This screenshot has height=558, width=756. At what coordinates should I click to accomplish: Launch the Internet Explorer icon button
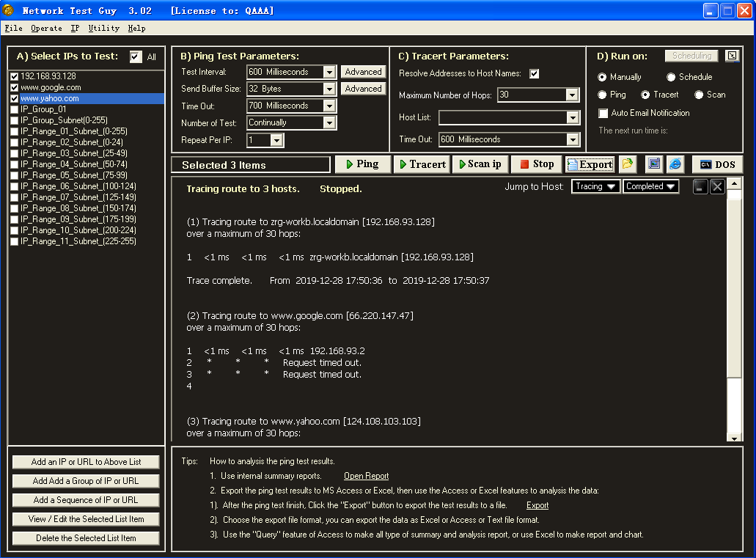pyautogui.click(x=675, y=164)
